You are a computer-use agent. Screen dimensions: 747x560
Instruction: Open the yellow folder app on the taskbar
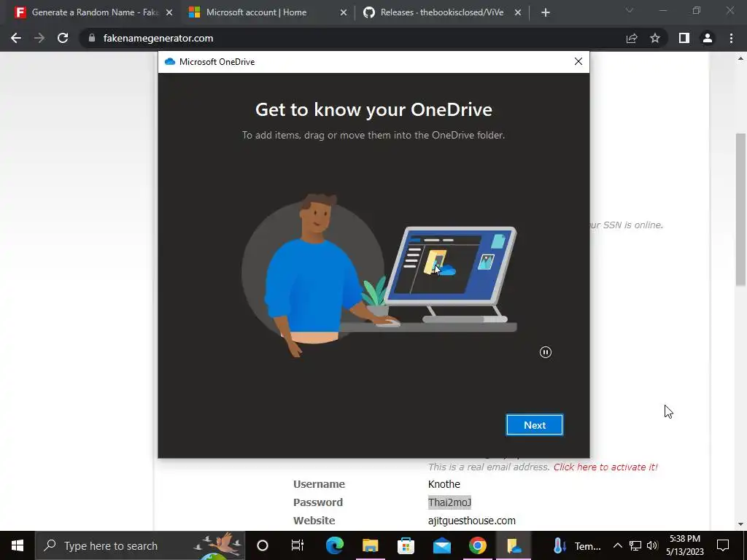[x=513, y=545]
